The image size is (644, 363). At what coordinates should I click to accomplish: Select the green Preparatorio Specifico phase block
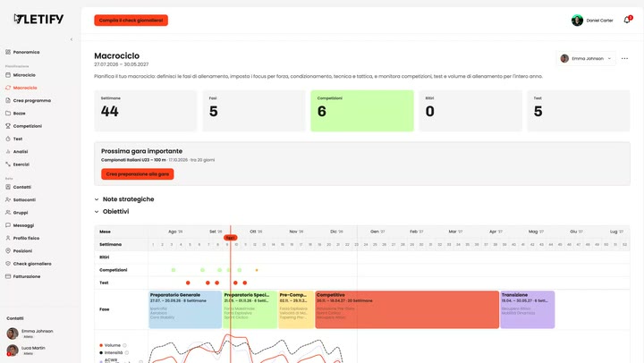pos(250,309)
